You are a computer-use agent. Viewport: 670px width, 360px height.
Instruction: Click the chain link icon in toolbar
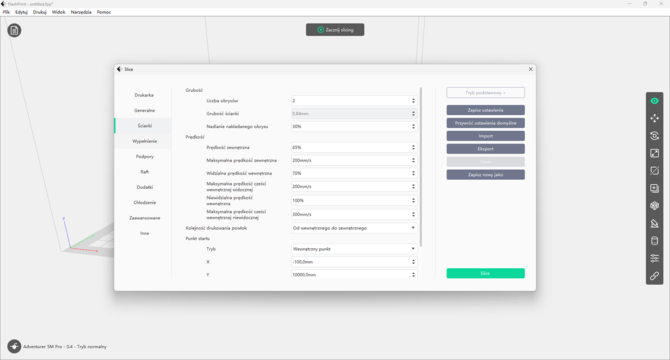click(654, 276)
